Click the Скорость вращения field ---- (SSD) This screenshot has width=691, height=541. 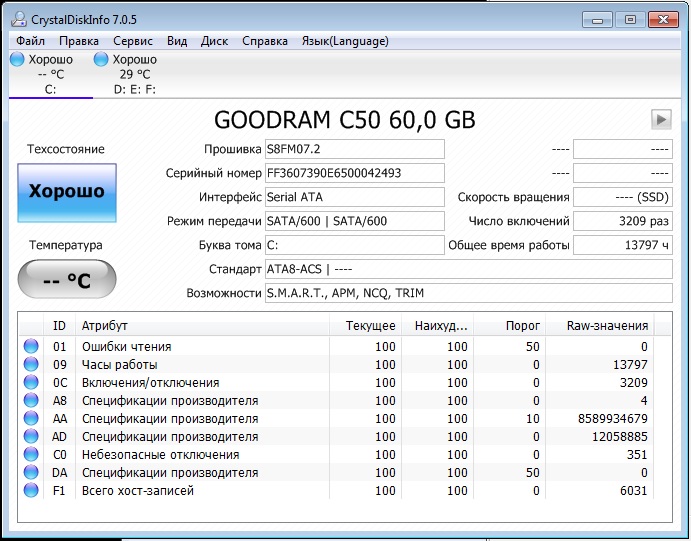[x=623, y=197]
